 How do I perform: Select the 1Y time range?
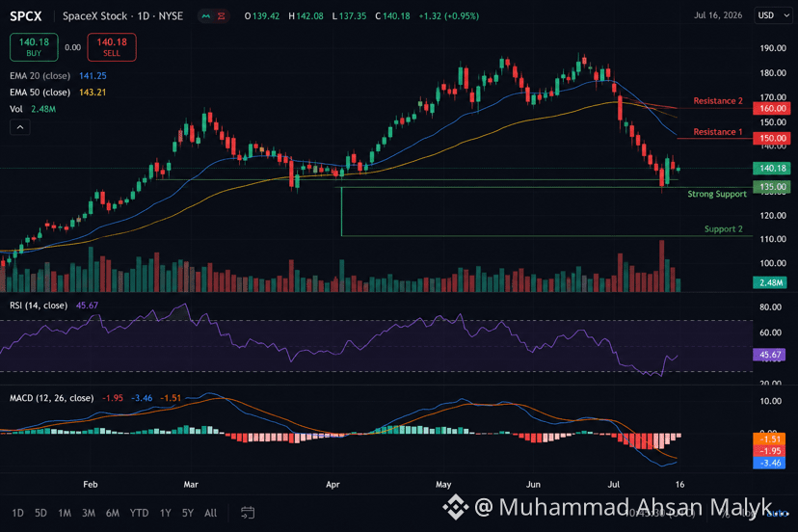166,513
